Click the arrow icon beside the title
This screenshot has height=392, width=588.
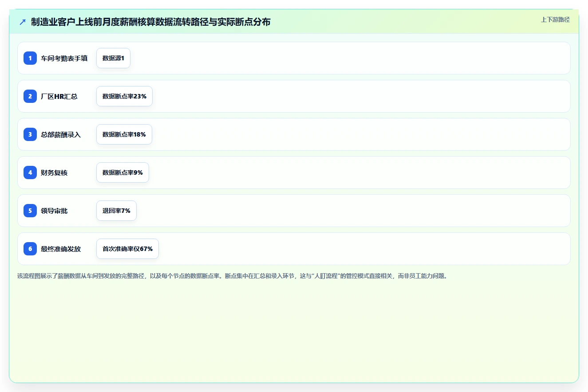point(23,22)
